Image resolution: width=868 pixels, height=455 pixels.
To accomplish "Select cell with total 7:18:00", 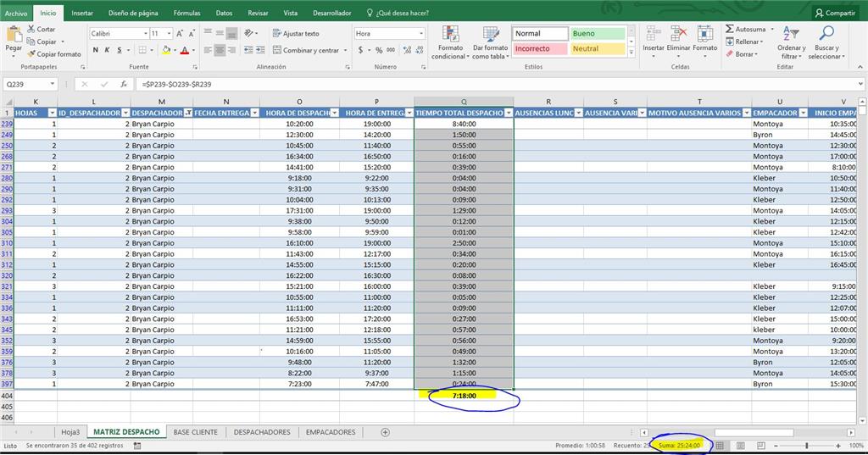I will (x=464, y=396).
